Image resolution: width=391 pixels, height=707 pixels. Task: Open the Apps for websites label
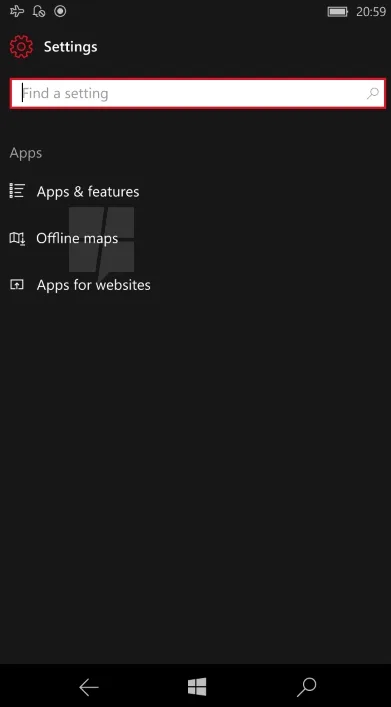tap(93, 285)
